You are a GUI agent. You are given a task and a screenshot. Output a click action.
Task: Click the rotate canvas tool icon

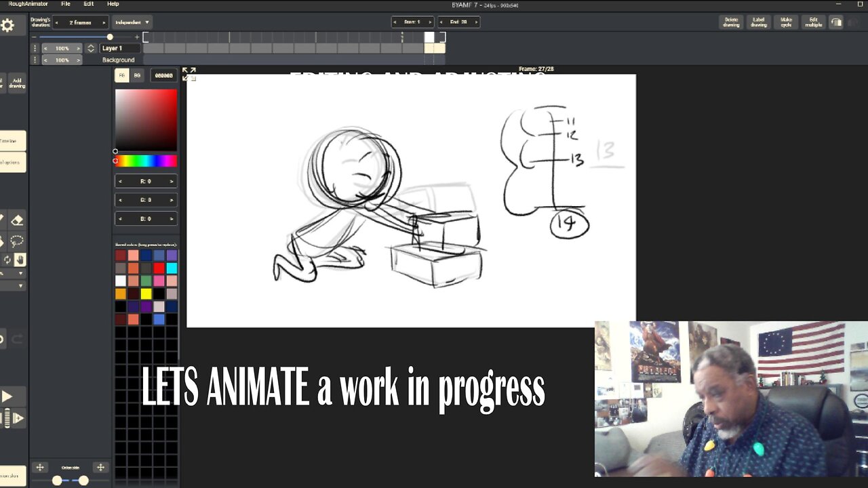7,260
